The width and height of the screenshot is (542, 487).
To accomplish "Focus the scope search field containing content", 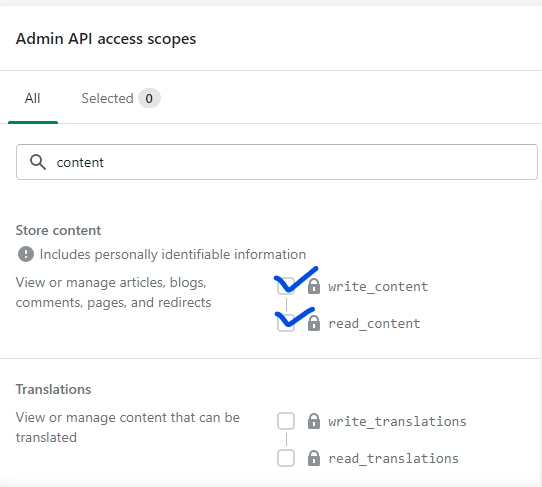I will [277, 162].
